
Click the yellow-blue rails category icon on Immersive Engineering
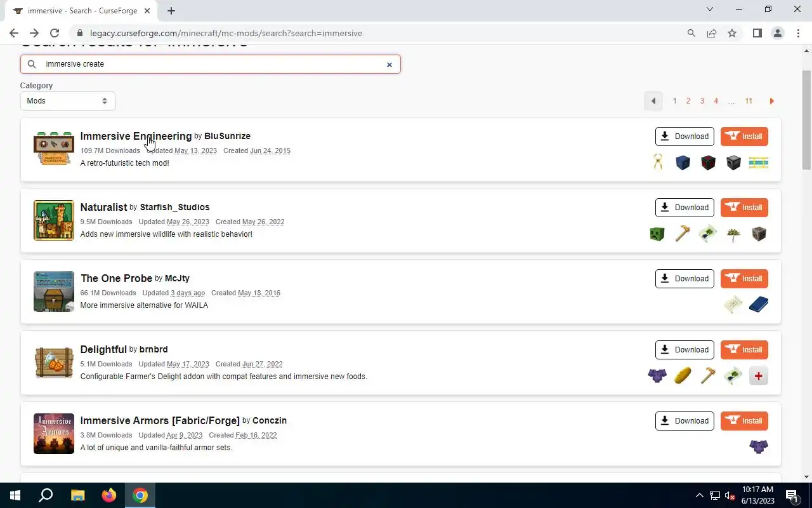pyautogui.click(x=759, y=163)
